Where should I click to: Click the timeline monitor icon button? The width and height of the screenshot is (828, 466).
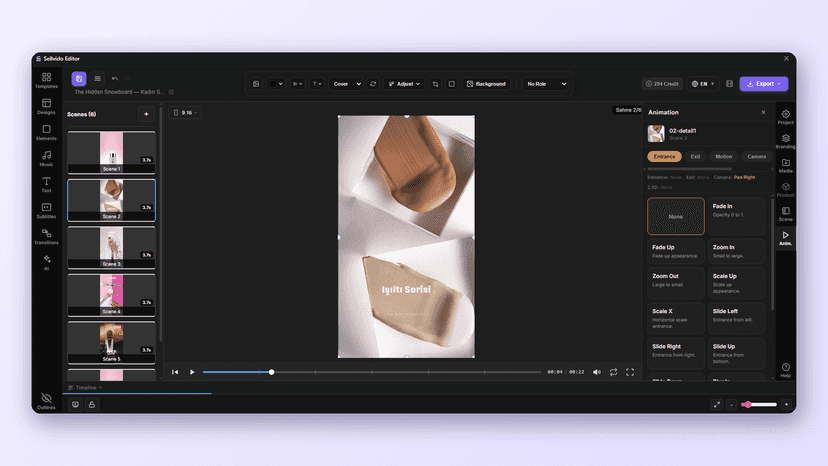75,405
